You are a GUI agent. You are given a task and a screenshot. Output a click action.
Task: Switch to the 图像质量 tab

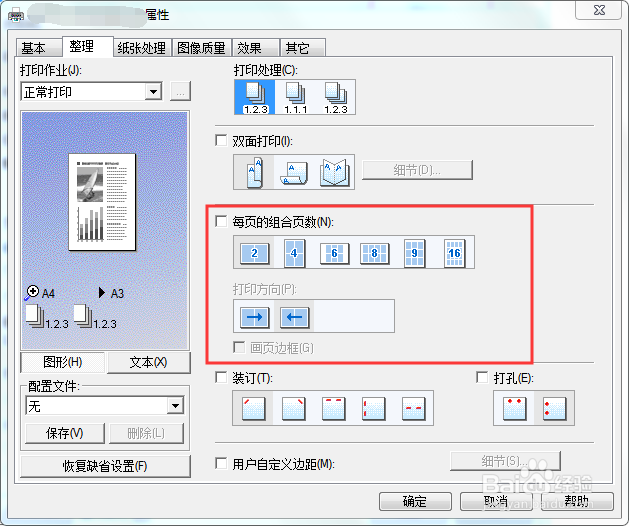(x=202, y=48)
